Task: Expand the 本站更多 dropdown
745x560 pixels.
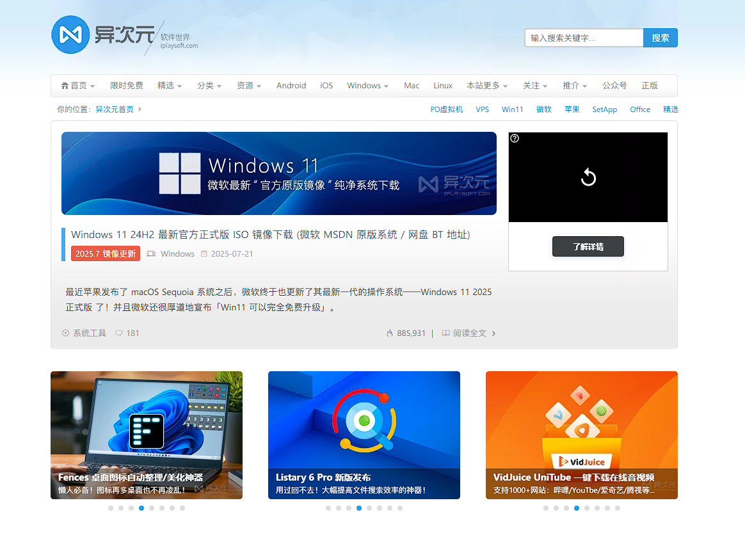Action: (x=487, y=86)
